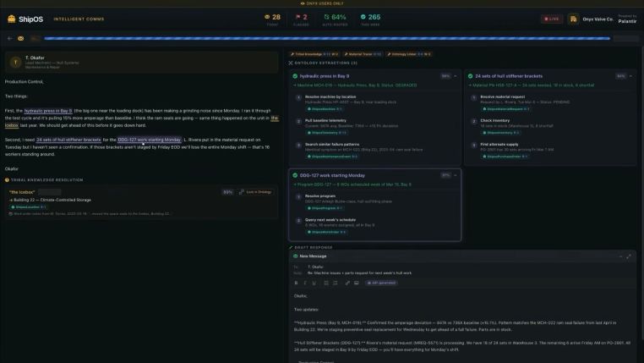Click T. Okafor sender avatar

click(15, 62)
